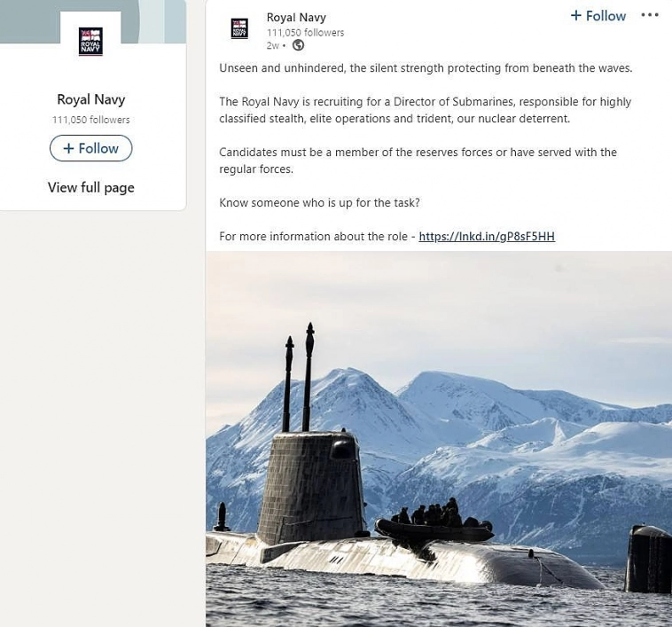This screenshot has width=672, height=627.
Task: Click the sidebar profile cover banner
Action: tap(93, 21)
